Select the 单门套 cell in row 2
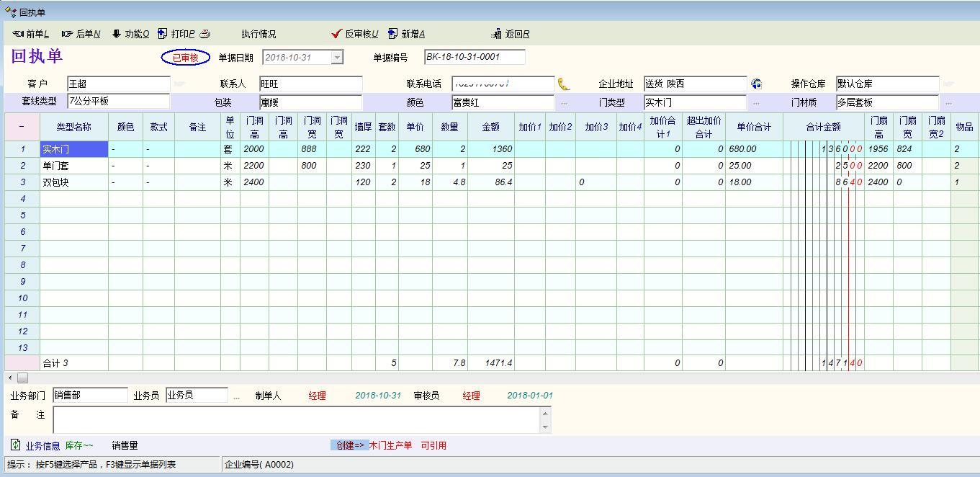This screenshot has width=980, height=477. (x=74, y=166)
